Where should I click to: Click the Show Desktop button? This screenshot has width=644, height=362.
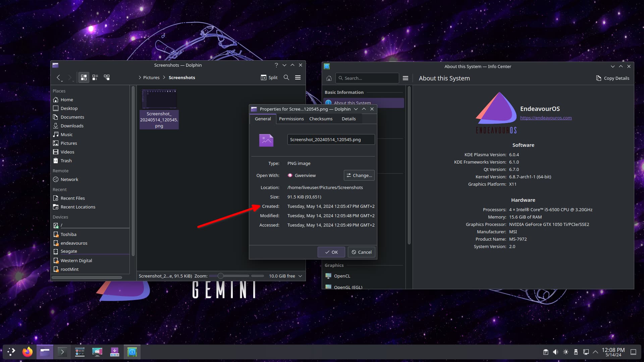click(633, 352)
